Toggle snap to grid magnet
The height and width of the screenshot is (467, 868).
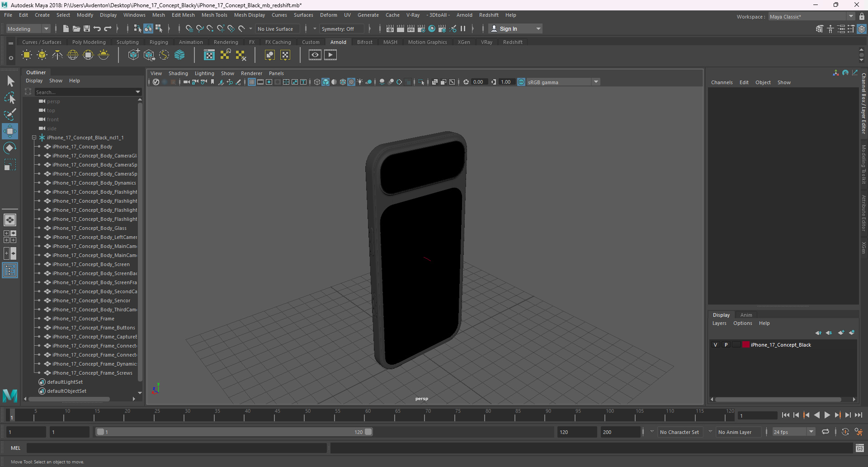[x=189, y=29]
